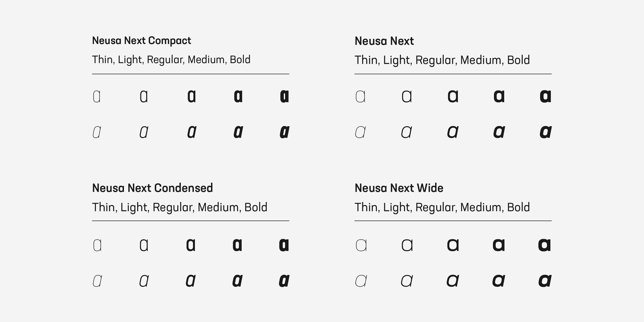Choose the Medium upright 'a' in Neusa Next
The height and width of the screenshot is (322, 644).
pyautogui.click(x=499, y=97)
